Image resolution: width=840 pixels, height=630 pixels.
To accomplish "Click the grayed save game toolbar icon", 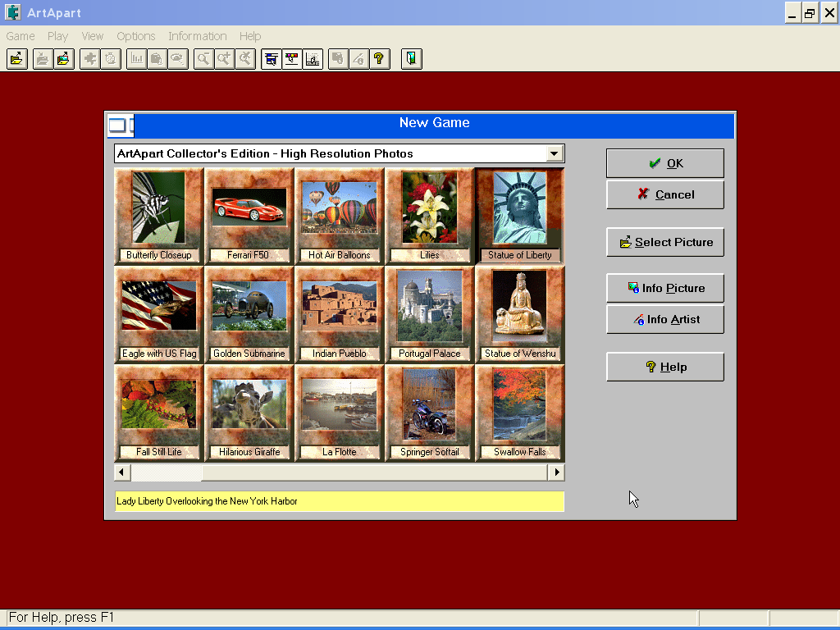I will click(x=43, y=58).
